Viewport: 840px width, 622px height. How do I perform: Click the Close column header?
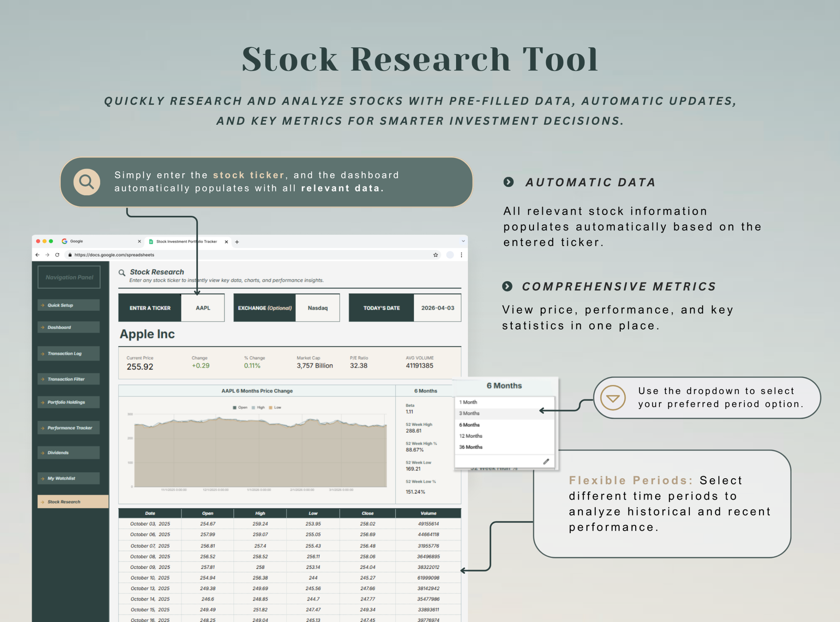[367, 513]
